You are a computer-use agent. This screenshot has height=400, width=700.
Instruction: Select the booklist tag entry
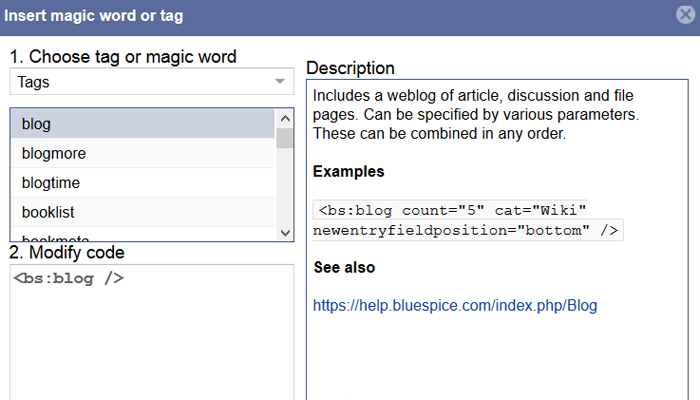click(142, 212)
